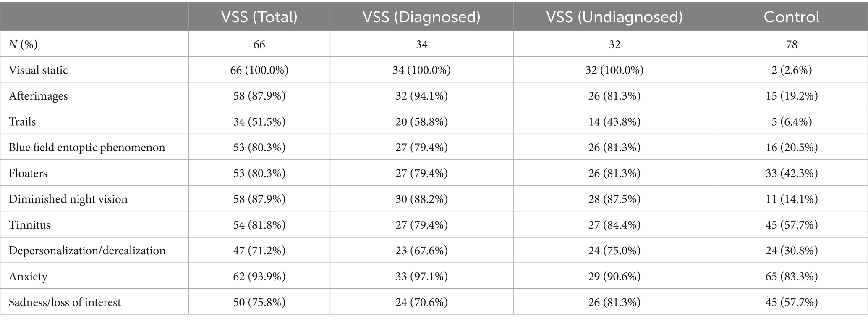868x322 pixels.
Task: Select the Anxiety row label
Action: coord(28,277)
